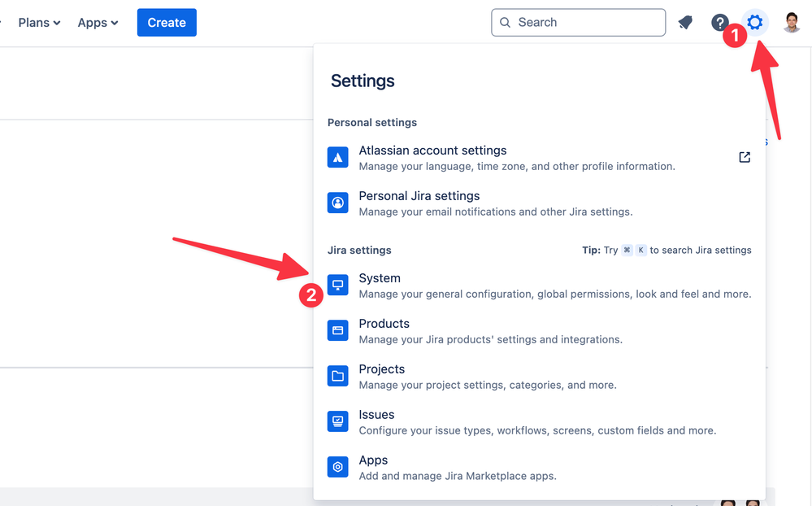The height and width of the screenshot is (506, 812).
Task: Click the settings gear icon
Action: coord(755,22)
